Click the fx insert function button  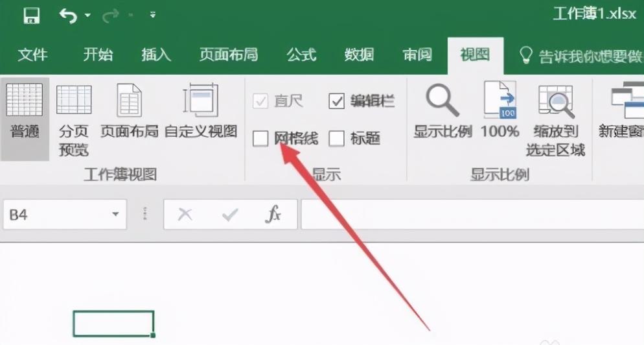(273, 214)
